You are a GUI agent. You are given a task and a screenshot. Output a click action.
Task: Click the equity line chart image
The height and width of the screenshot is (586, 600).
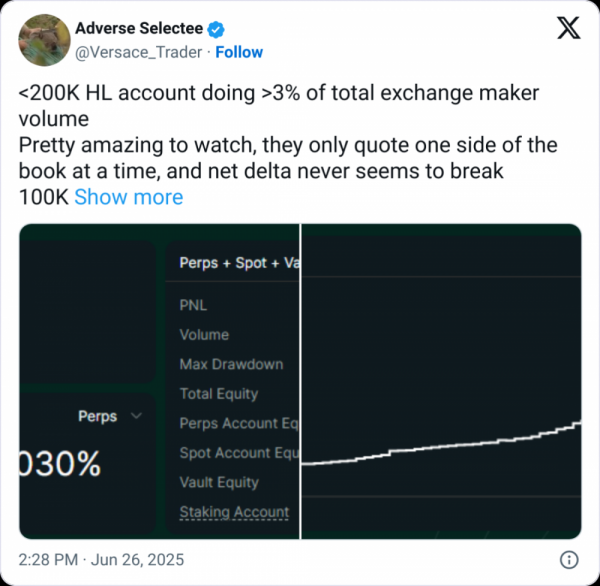coord(441,380)
